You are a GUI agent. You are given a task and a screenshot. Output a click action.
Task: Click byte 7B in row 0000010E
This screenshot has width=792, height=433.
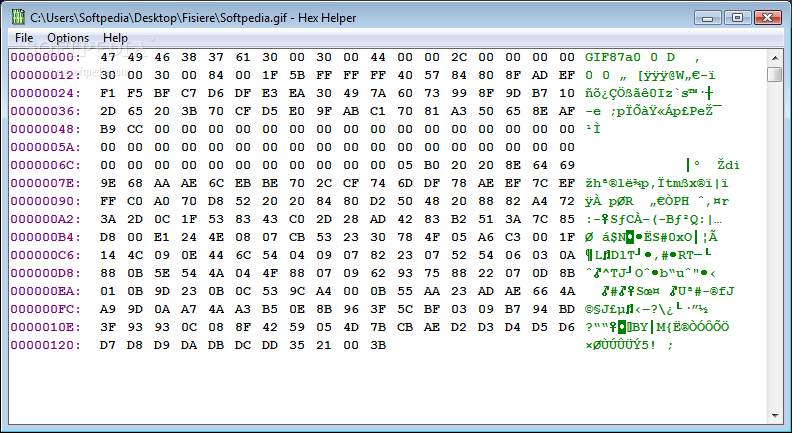click(x=378, y=327)
